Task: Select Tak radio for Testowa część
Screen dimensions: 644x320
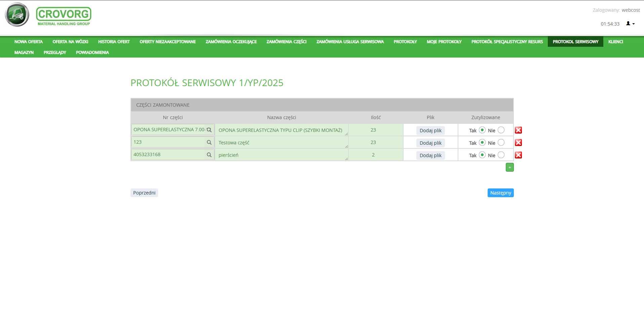Action: pyautogui.click(x=482, y=143)
